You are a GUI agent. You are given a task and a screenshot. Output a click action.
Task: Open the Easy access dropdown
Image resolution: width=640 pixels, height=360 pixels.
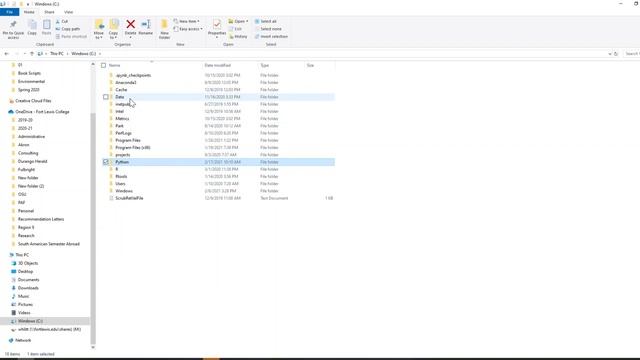(x=188, y=29)
